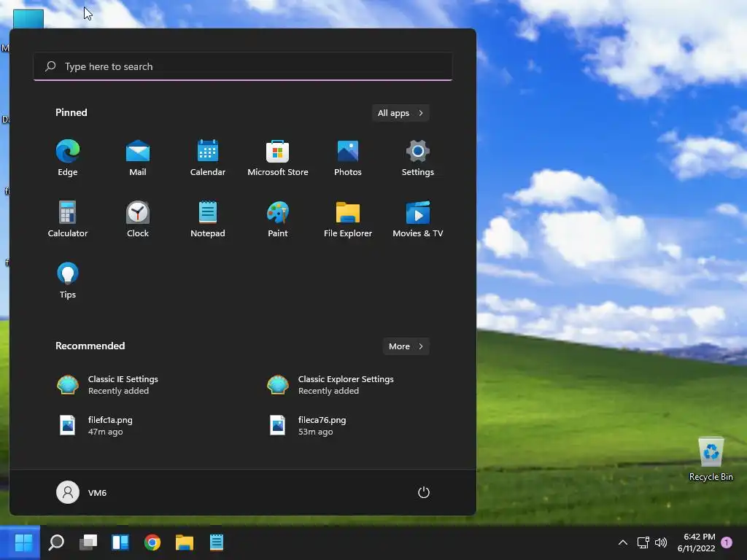Open Notepad from pinned apps
The height and width of the screenshot is (560, 747).
208,219
